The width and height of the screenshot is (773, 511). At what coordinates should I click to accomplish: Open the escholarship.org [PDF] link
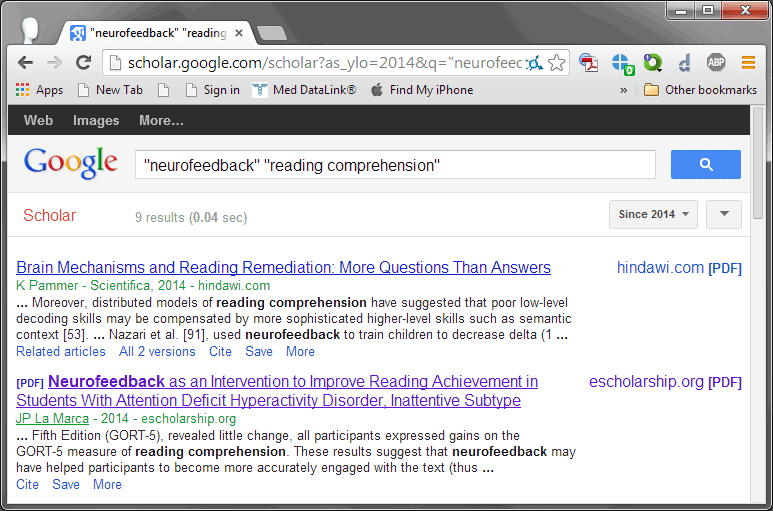pyautogui.click(x=666, y=382)
